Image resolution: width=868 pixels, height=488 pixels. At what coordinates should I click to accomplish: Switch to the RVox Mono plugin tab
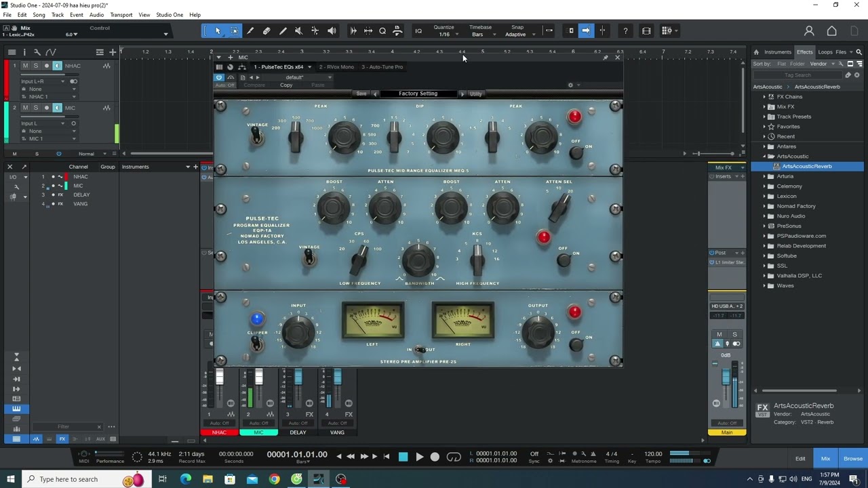coord(336,67)
